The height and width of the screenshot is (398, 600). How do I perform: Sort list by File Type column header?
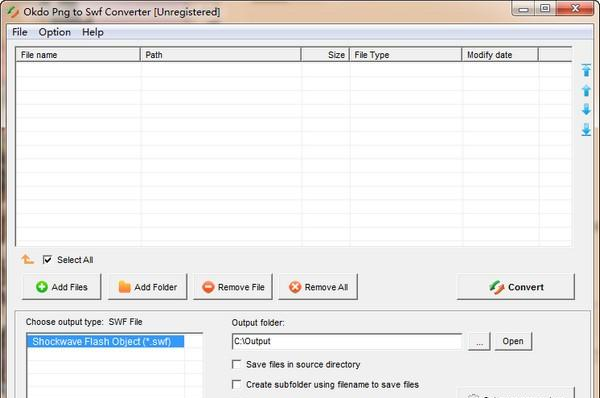click(406, 55)
